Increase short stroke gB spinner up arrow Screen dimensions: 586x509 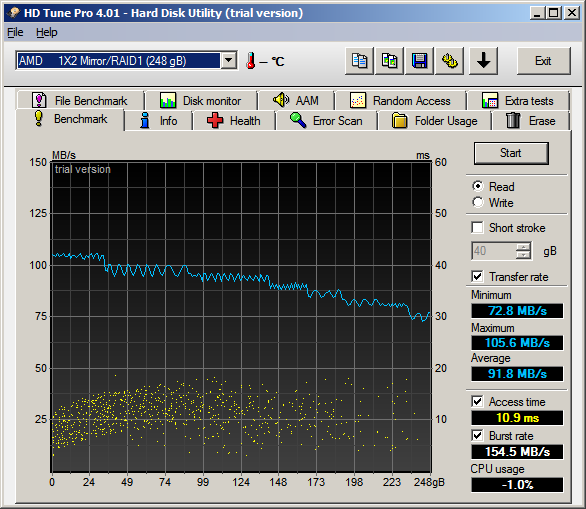click(x=523, y=247)
